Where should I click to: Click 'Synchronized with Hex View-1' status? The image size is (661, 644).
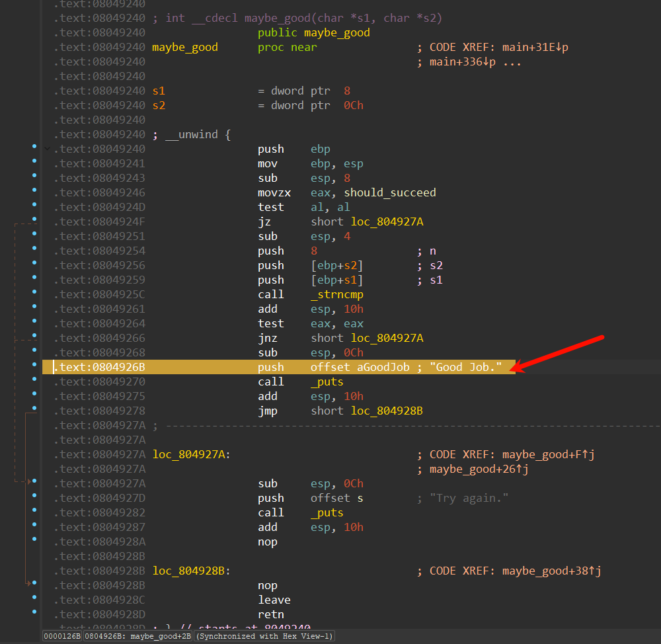pyautogui.click(x=264, y=636)
